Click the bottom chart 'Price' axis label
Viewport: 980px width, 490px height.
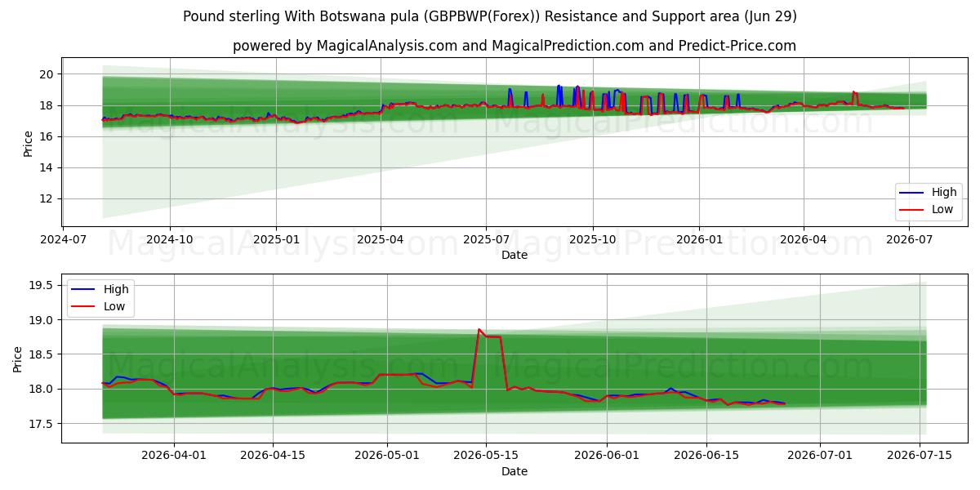point(18,359)
